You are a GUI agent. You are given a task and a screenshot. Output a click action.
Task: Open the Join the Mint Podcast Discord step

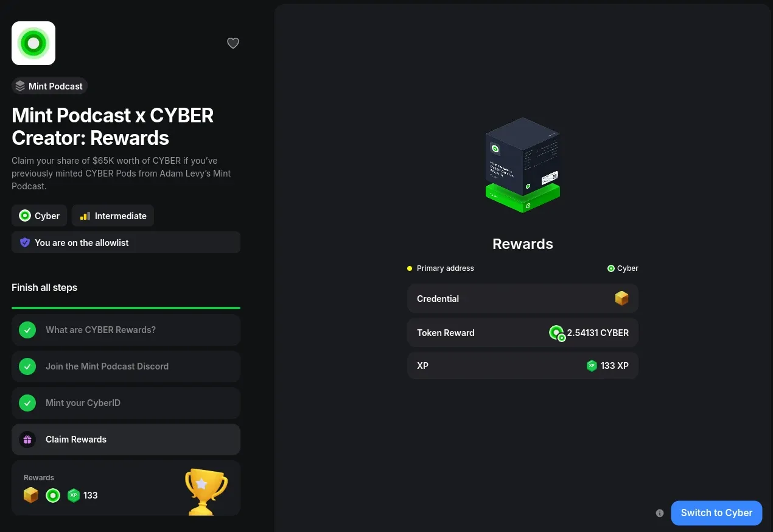point(126,366)
